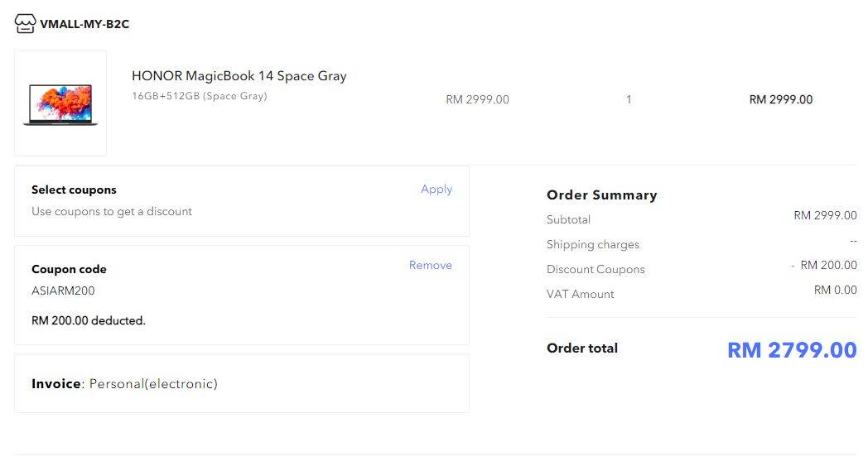Open HONOR MagicBook 14 Space Gray title
Screen dimensions: 868x466
[239, 76]
